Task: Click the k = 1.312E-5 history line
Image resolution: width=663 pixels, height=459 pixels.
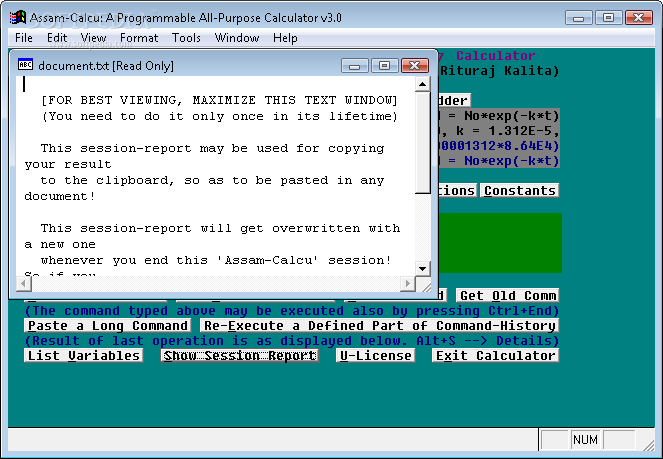Action: 500,131
